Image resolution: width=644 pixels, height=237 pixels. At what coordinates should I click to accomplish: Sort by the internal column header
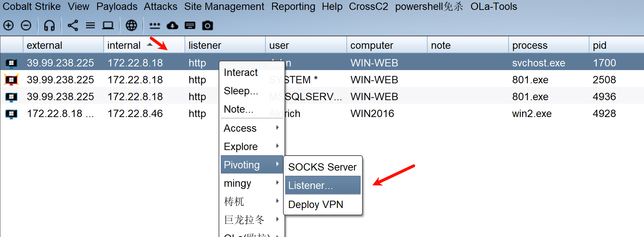[124, 45]
